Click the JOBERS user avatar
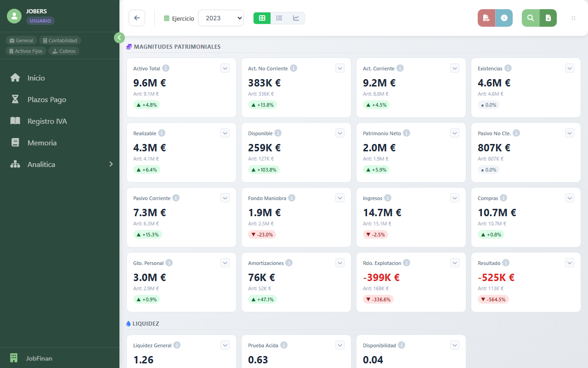 tap(14, 16)
